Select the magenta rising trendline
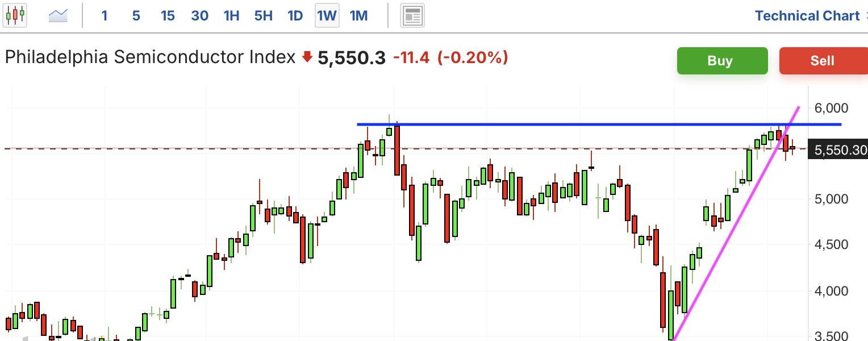The width and height of the screenshot is (868, 341). pos(737,223)
